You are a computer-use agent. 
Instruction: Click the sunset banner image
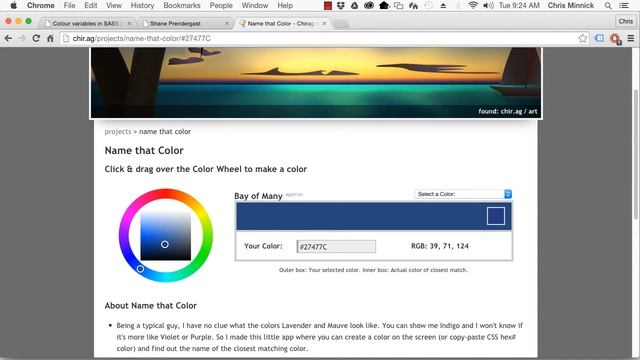coord(316,83)
